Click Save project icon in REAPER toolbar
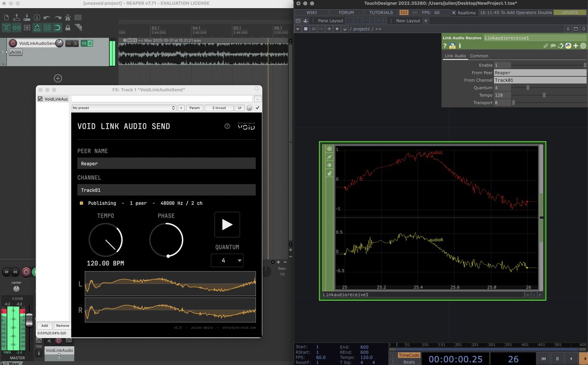The width and height of the screenshot is (588, 365). pos(27,18)
